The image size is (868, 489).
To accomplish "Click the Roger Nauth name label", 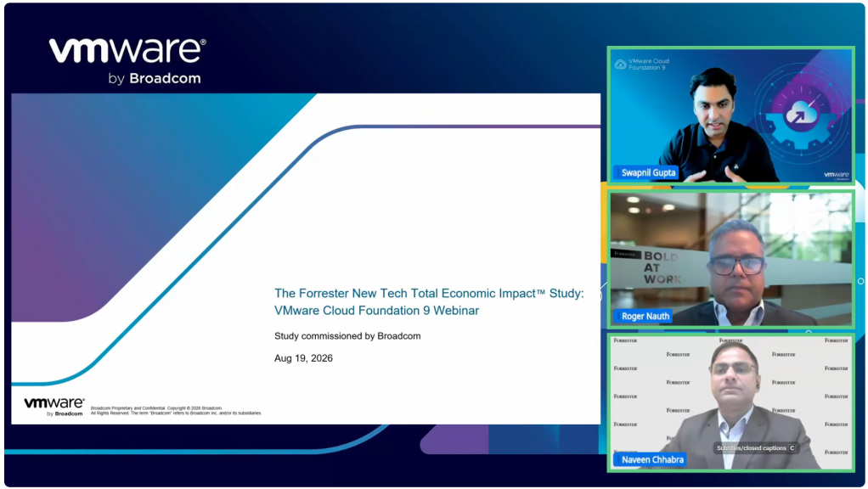I will 645,316.
